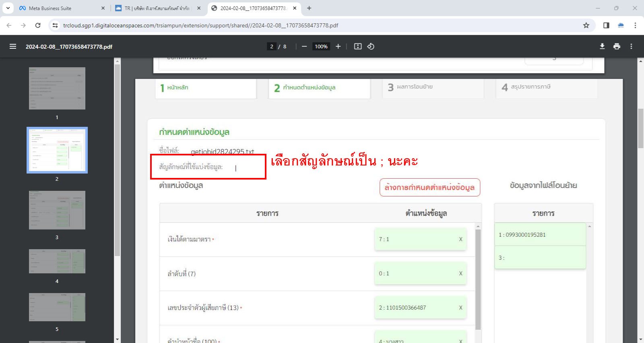Open PDF viewer more actions menu
The width and height of the screenshot is (644, 343).
631,46
